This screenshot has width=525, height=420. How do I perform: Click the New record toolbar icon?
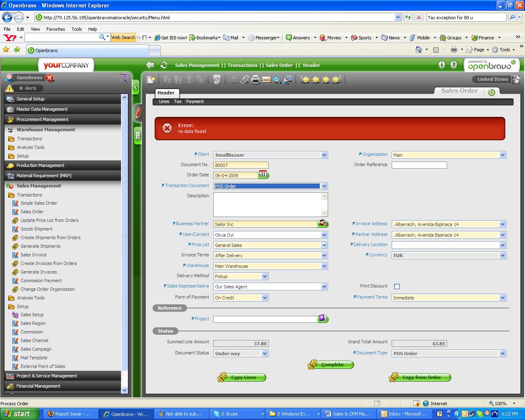[x=151, y=80]
